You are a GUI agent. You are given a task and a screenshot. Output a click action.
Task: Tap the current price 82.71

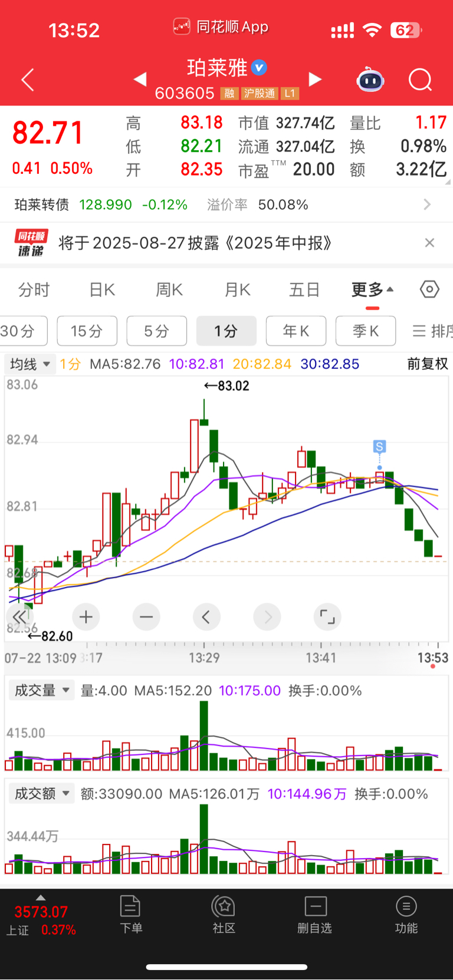pos(48,133)
